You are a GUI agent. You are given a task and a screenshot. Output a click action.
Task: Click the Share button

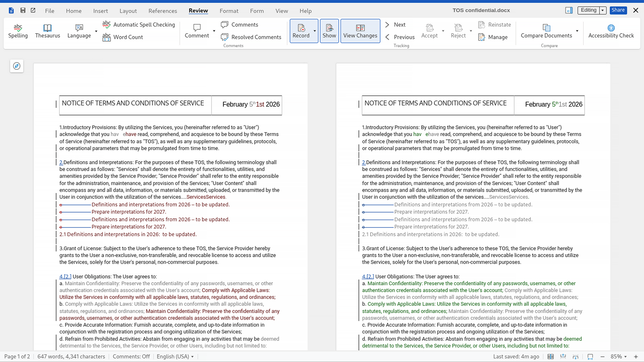coord(618,10)
